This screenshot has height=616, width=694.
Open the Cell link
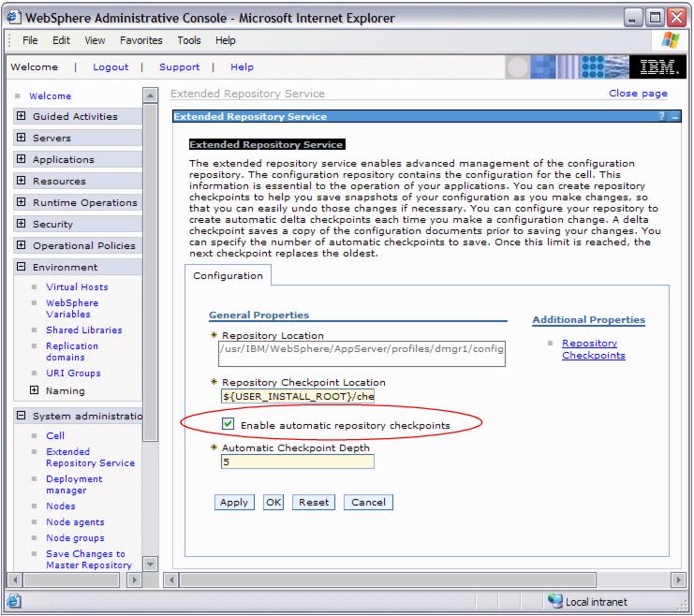click(x=55, y=435)
